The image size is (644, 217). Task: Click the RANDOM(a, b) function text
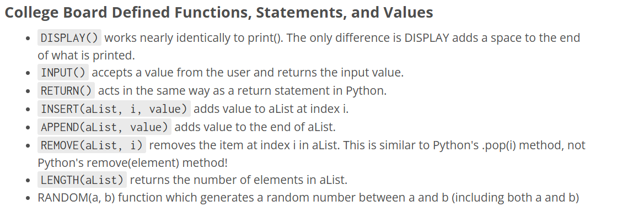coord(77,198)
